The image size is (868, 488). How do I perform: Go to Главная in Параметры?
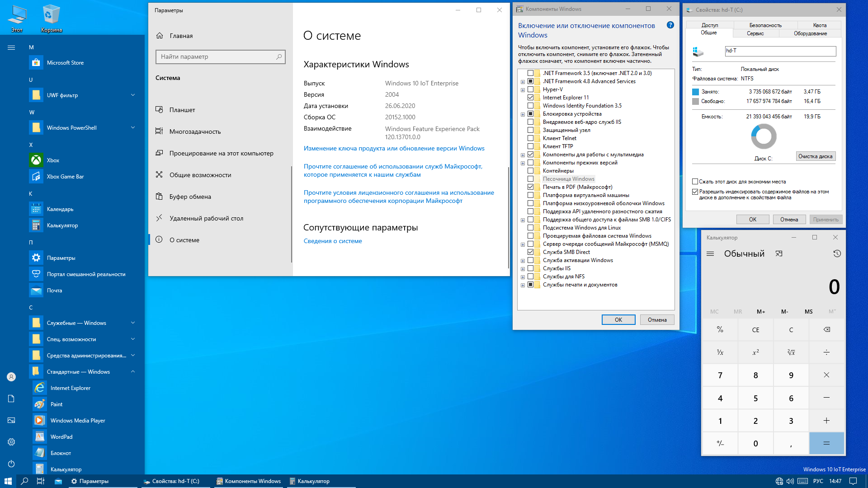(x=181, y=36)
